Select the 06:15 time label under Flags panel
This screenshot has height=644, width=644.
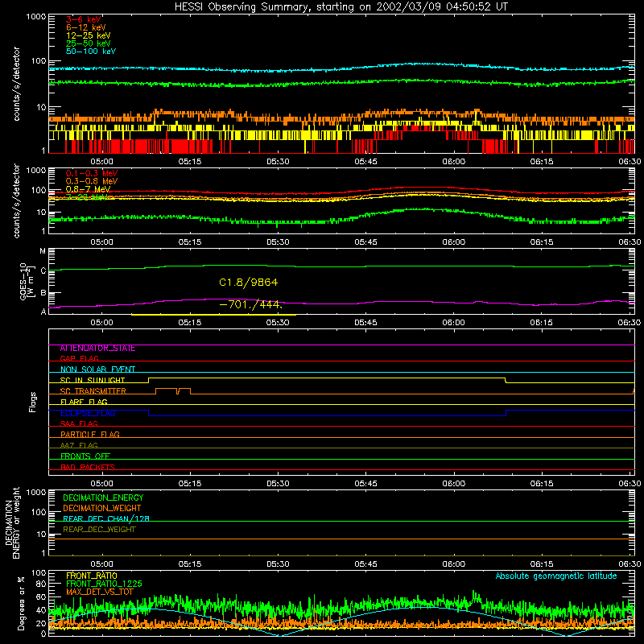(542, 484)
